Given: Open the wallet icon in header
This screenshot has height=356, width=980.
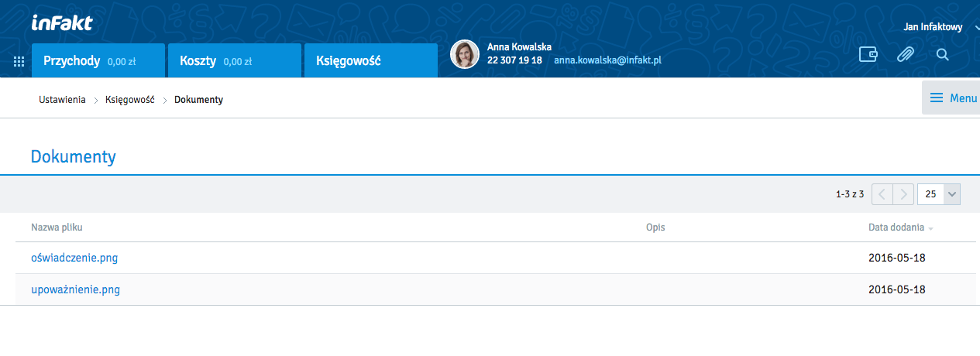Looking at the screenshot, I should pyautogui.click(x=868, y=54).
